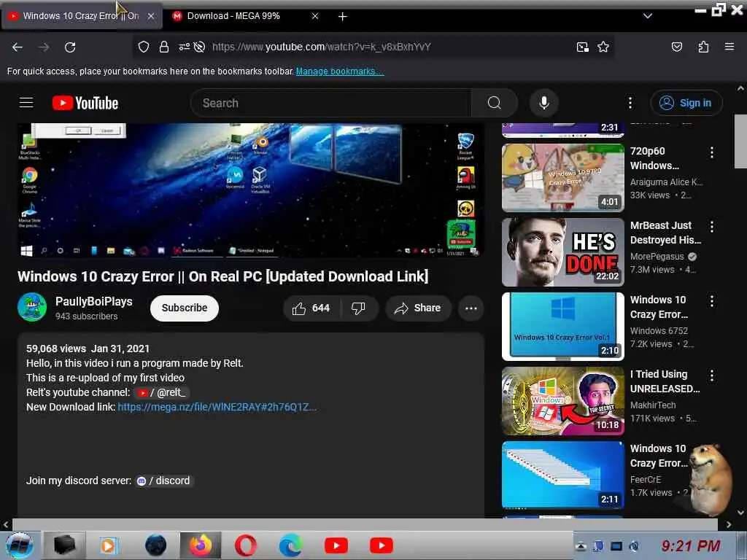Open the 4:01 Araiguma Alice thumbnail
This screenshot has height=560, width=747.
click(562, 178)
